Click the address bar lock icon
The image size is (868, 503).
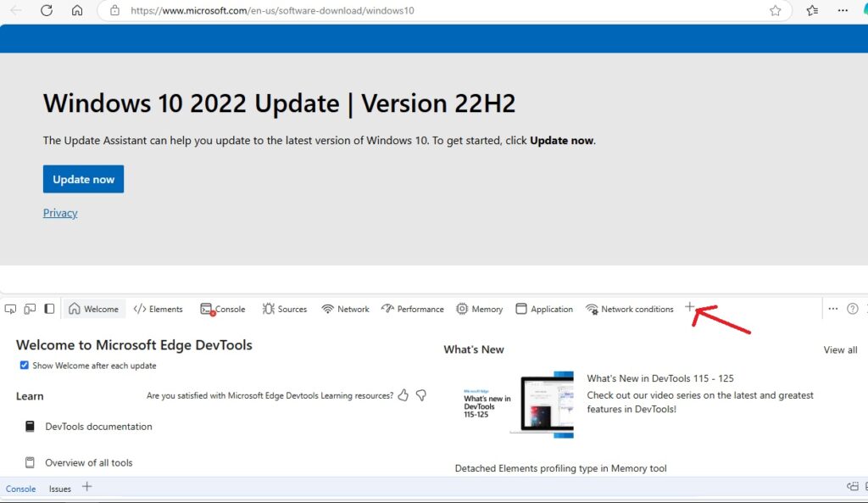coord(114,10)
